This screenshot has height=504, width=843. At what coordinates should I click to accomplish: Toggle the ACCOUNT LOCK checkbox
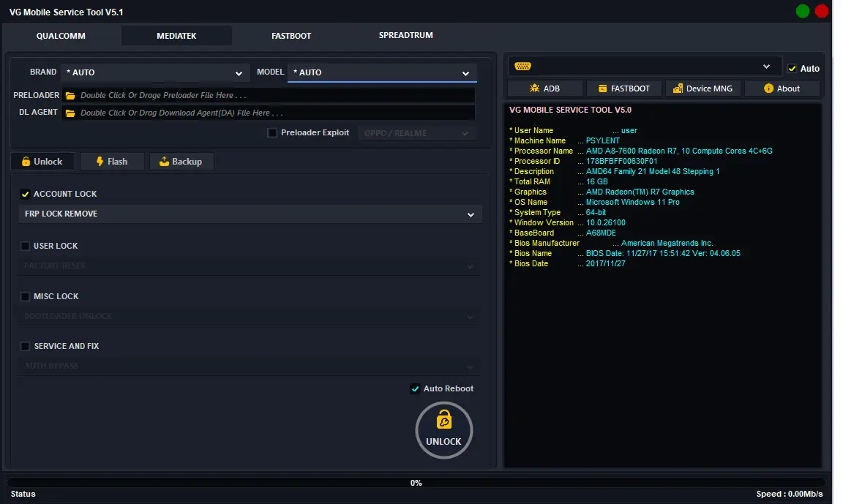pyautogui.click(x=25, y=194)
